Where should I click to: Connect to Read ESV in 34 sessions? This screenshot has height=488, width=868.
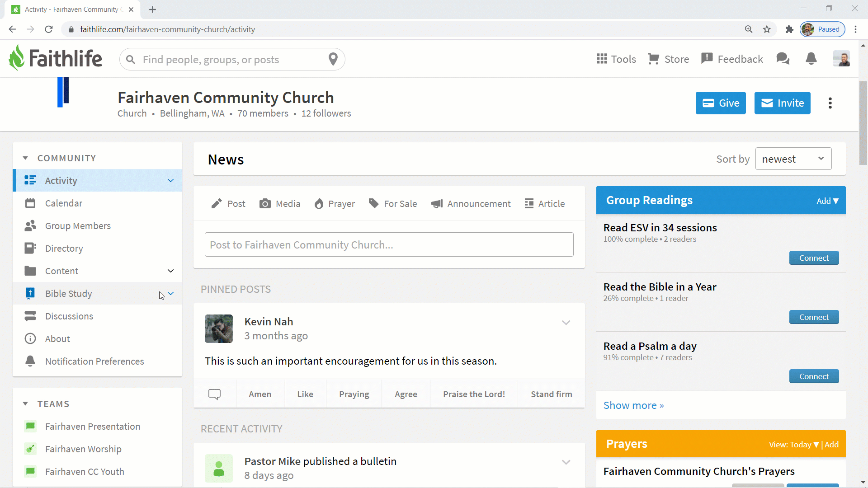pos(814,258)
